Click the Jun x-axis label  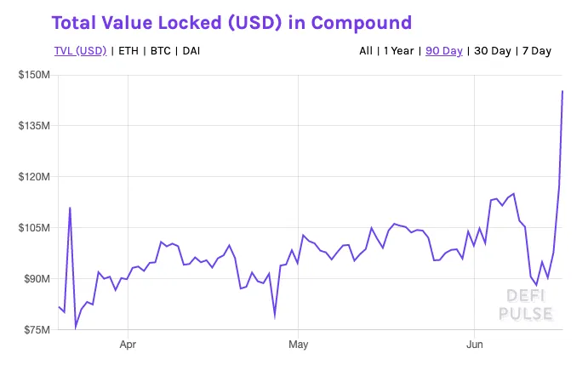point(474,344)
